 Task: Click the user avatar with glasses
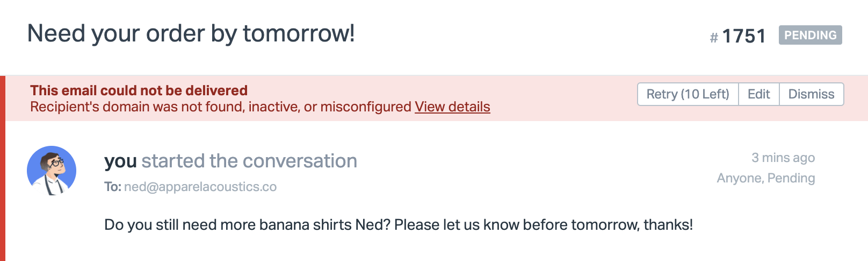52,171
